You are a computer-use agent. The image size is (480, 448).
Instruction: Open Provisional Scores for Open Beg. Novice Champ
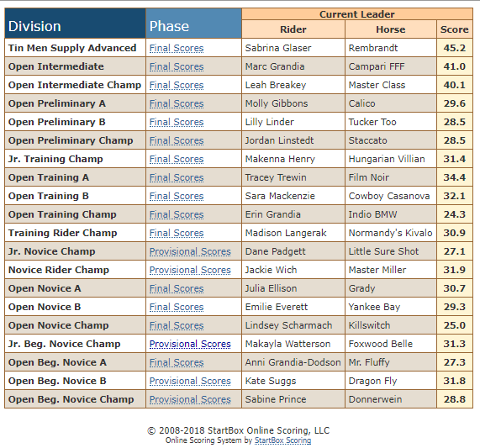pyautogui.click(x=190, y=399)
